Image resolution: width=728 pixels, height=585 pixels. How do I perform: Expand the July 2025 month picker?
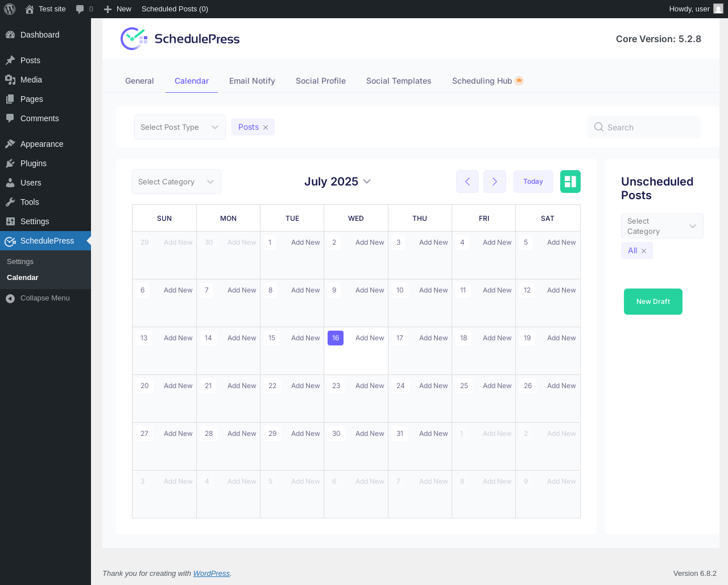tap(338, 182)
